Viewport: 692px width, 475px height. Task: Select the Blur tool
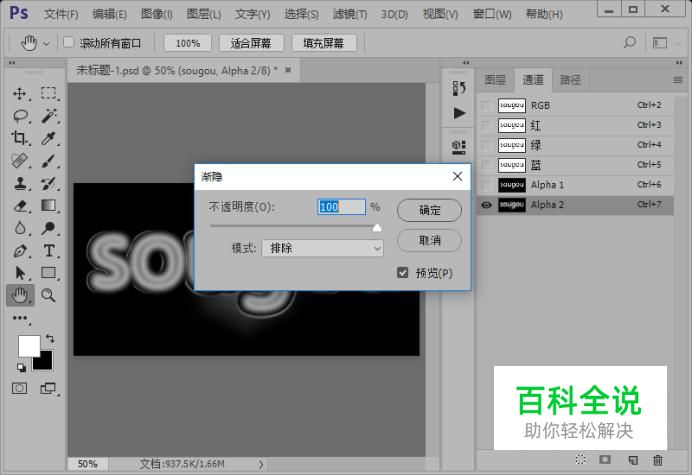pos(20,228)
